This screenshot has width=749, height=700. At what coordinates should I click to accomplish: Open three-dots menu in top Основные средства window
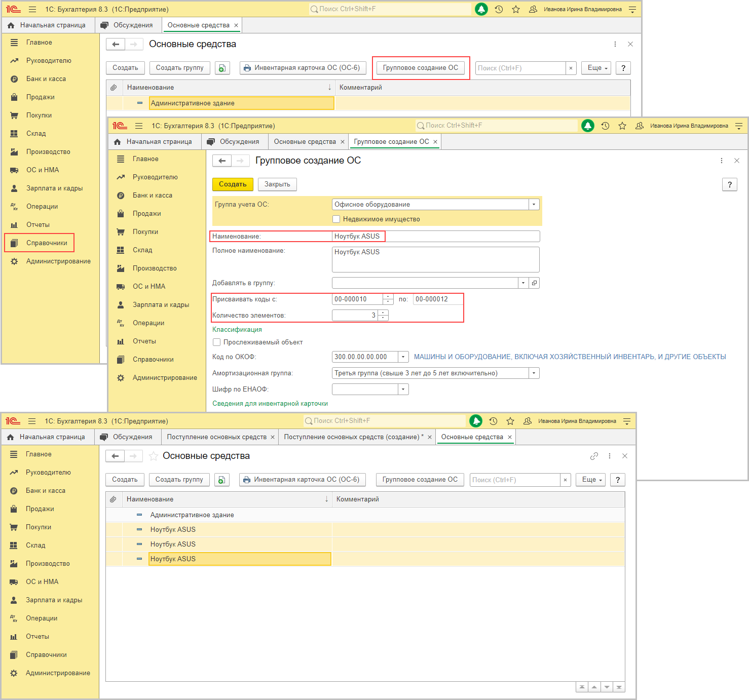tap(615, 45)
